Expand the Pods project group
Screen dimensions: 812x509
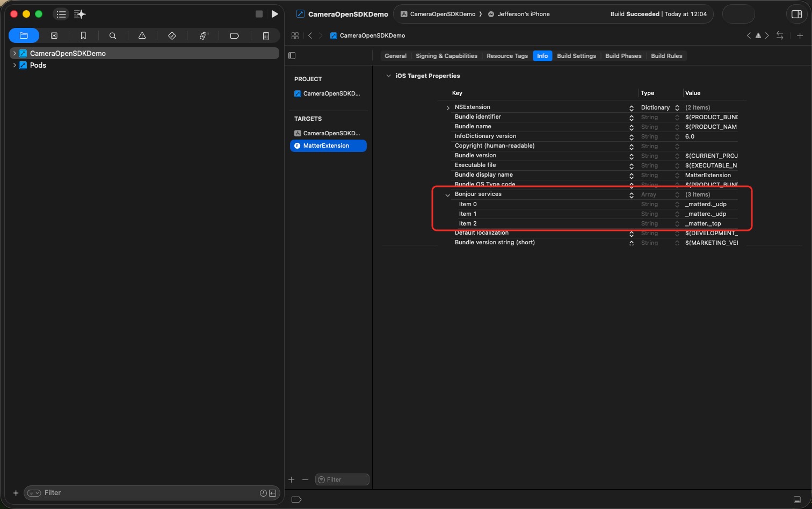coord(15,65)
